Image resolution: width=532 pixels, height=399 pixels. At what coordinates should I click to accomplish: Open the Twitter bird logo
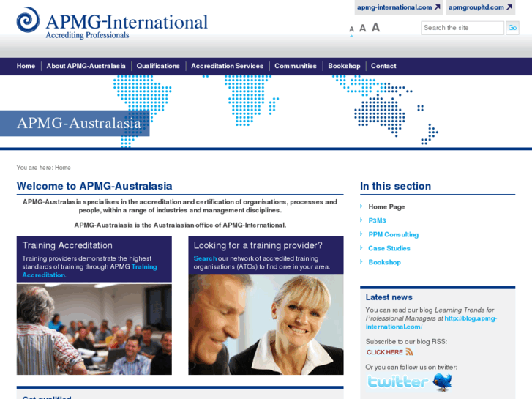click(443, 381)
